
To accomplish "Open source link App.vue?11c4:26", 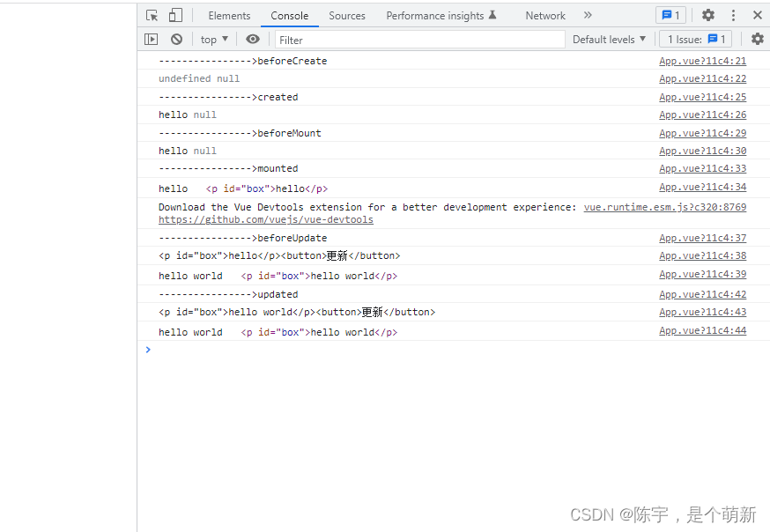I will click(x=703, y=115).
